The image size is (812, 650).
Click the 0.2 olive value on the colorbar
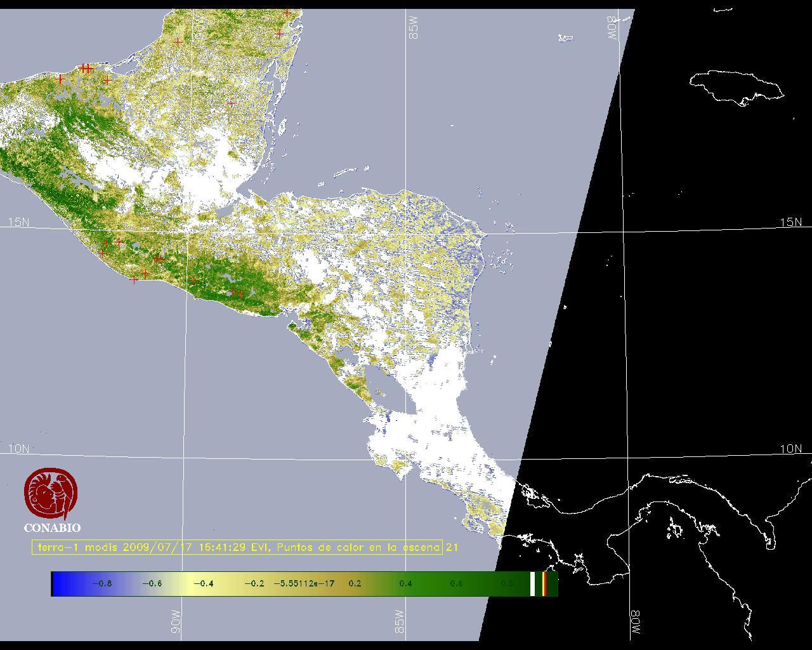tap(355, 583)
